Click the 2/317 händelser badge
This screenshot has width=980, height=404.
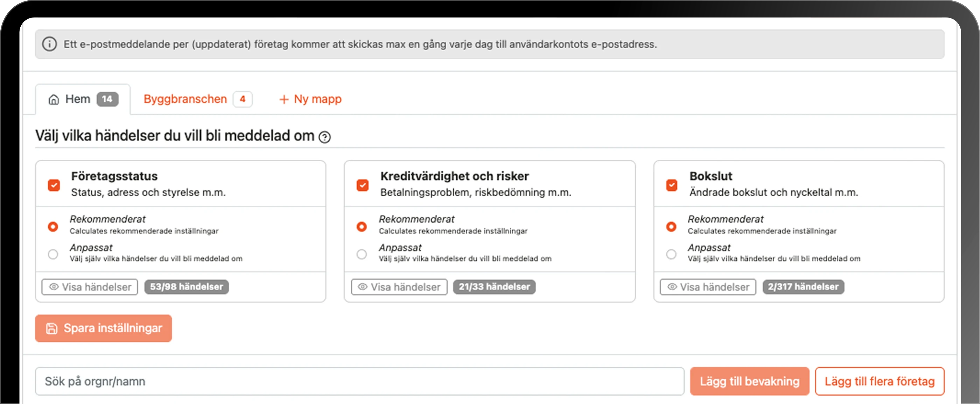coord(803,287)
